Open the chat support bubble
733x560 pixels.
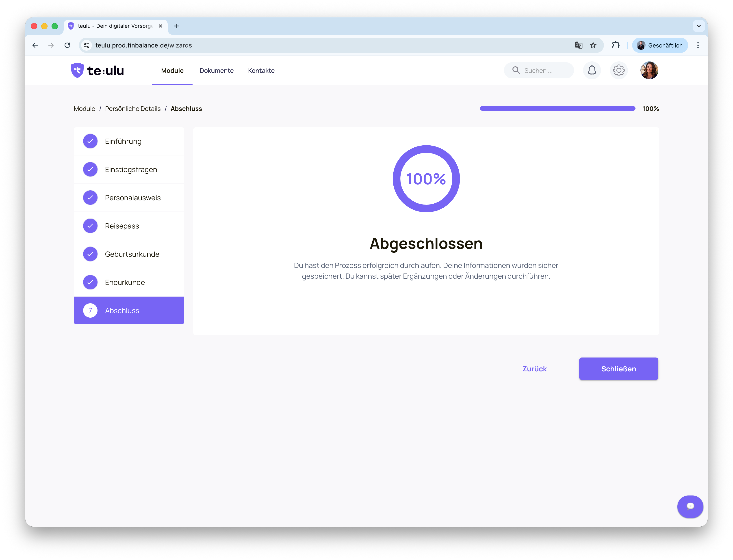(x=690, y=506)
